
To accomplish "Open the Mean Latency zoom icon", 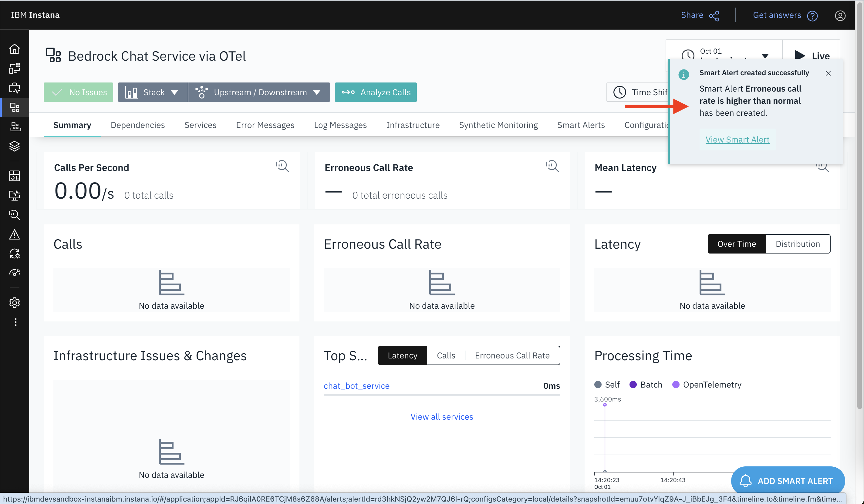I will click(822, 167).
